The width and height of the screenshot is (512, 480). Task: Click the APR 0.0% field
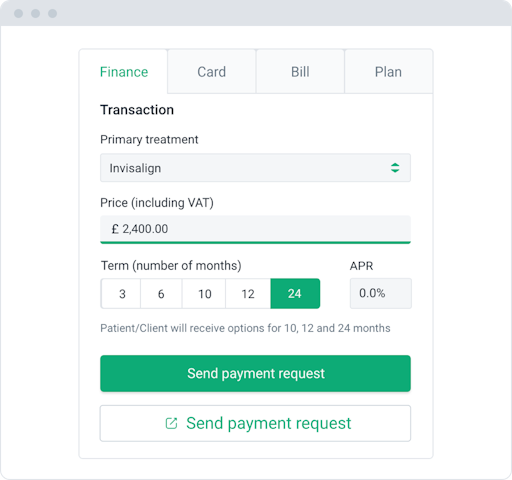pos(381,293)
